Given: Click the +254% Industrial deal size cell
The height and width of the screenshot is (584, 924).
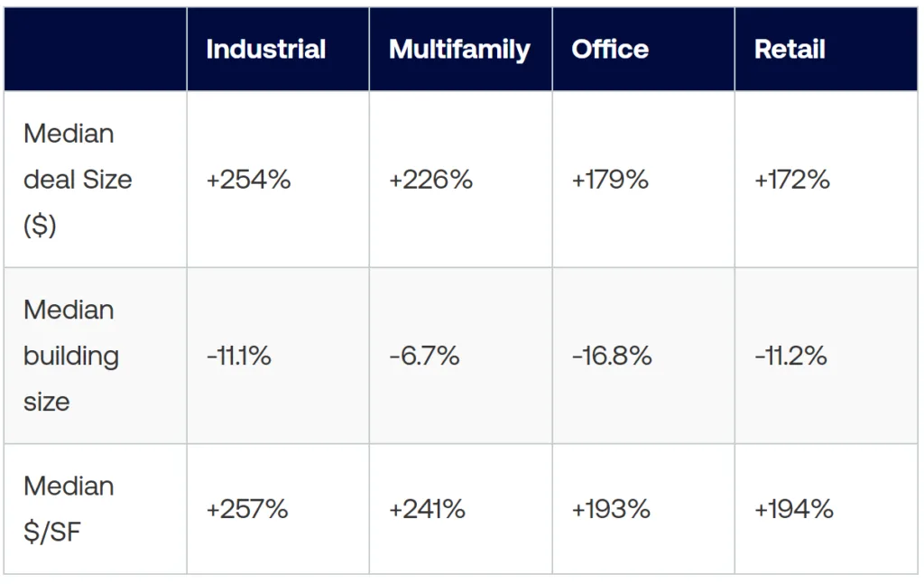Looking at the screenshot, I should [248, 180].
